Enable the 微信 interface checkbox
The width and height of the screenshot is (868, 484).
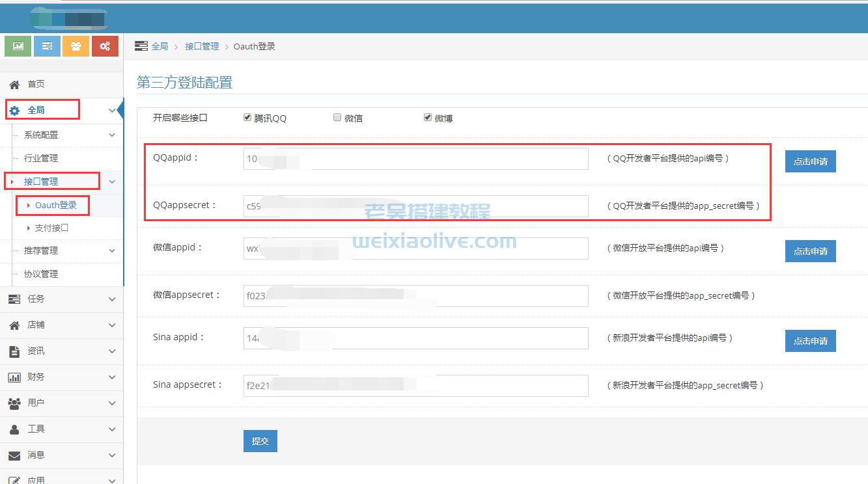337,117
